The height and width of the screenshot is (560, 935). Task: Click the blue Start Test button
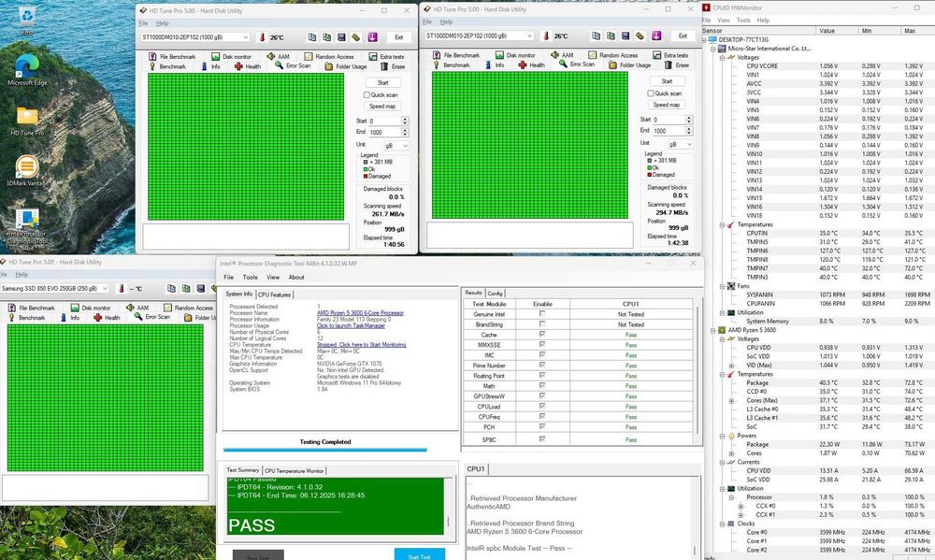pos(419,554)
